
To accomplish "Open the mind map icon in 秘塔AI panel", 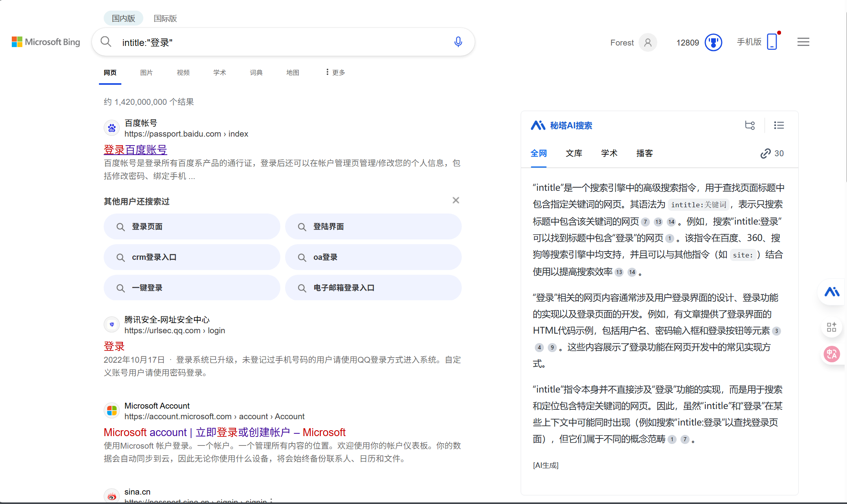I will [750, 125].
